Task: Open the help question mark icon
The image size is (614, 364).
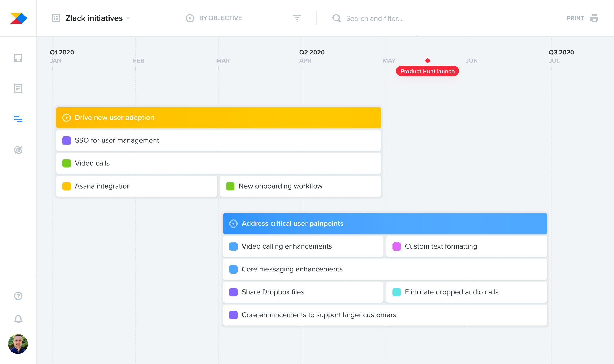Action: point(18,296)
